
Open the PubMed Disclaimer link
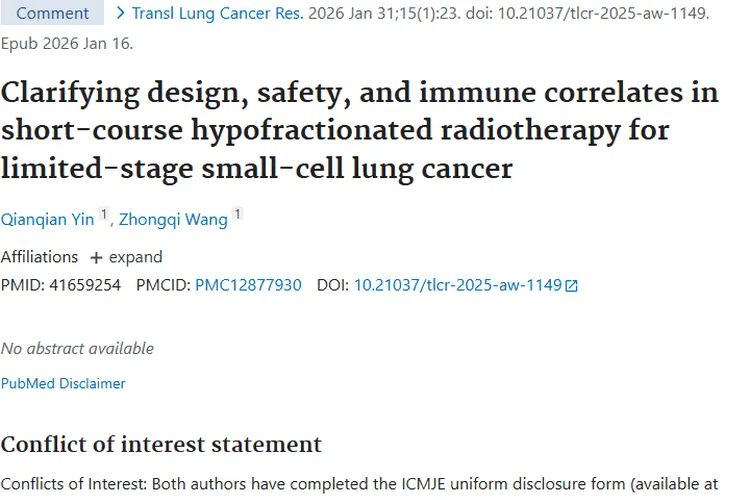coord(63,383)
